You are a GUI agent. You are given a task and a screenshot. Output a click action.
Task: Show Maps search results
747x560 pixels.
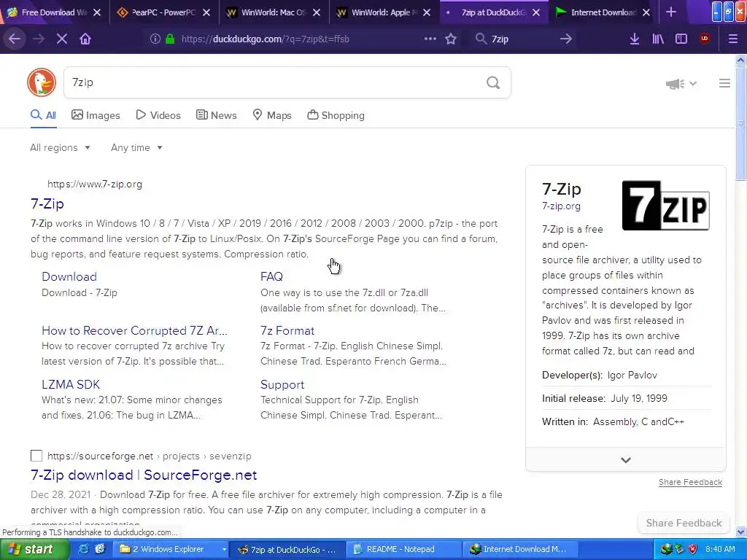272,115
